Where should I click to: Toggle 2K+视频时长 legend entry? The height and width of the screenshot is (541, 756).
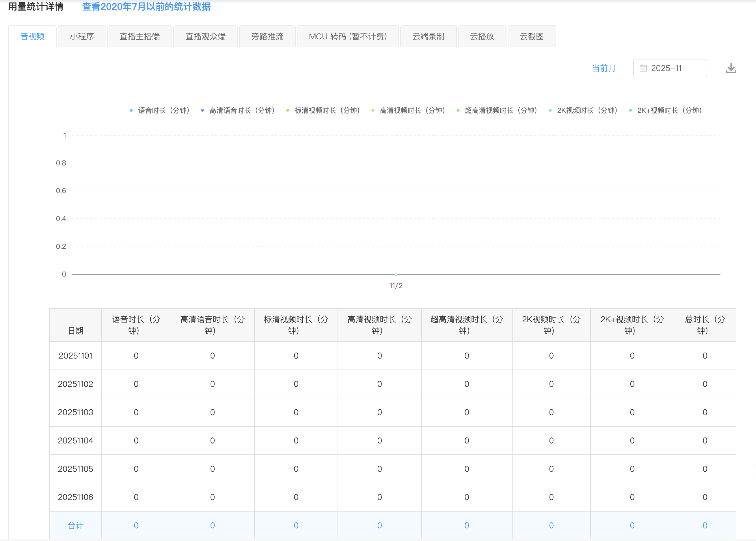point(666,111)
